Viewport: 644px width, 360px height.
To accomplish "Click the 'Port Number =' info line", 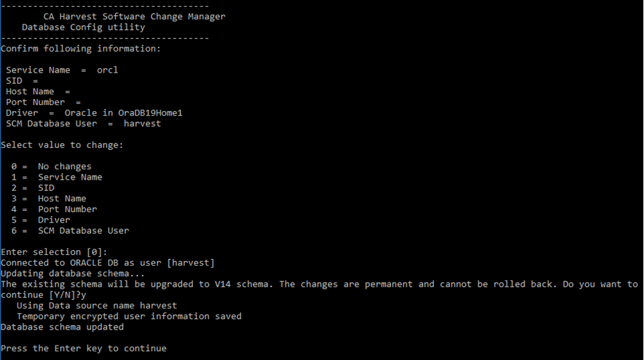I will (x=43, y=102).
